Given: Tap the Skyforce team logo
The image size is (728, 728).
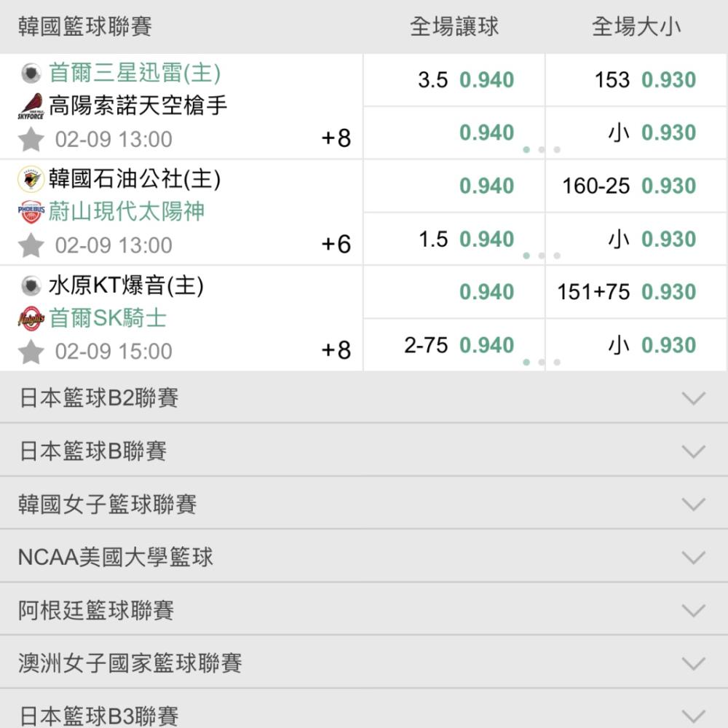Looking at the screenshot, I should (x=31, y=106).
